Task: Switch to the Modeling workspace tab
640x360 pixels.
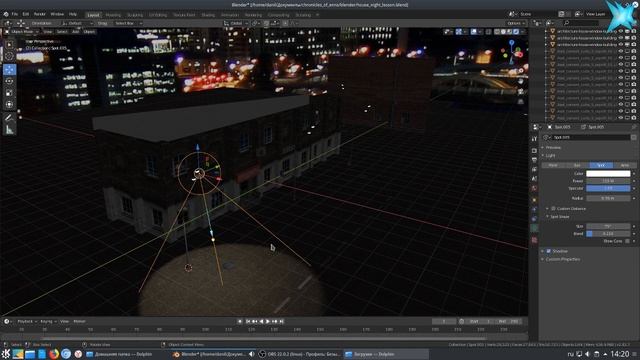Action: [113, 15]
